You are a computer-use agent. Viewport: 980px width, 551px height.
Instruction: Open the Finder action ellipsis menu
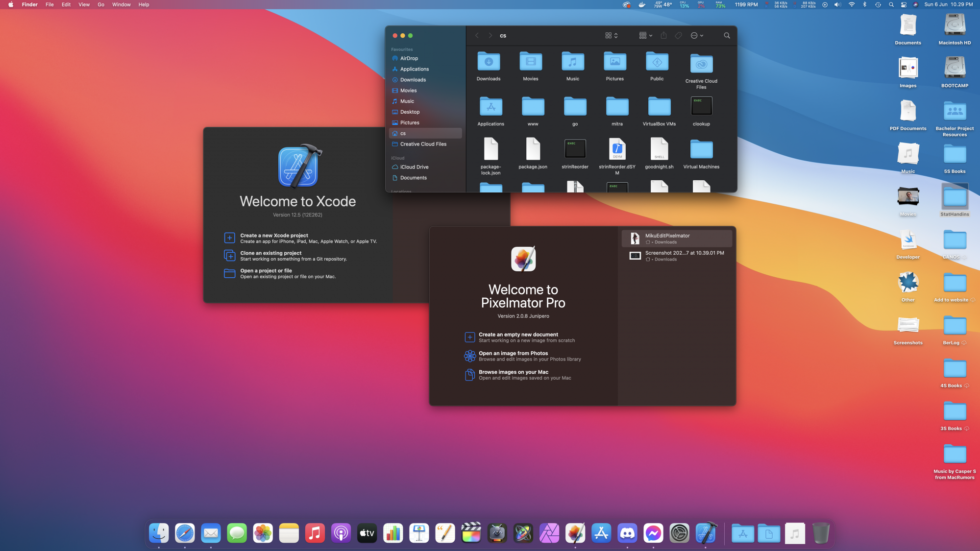pyautogui.click(x=697, y=36)
